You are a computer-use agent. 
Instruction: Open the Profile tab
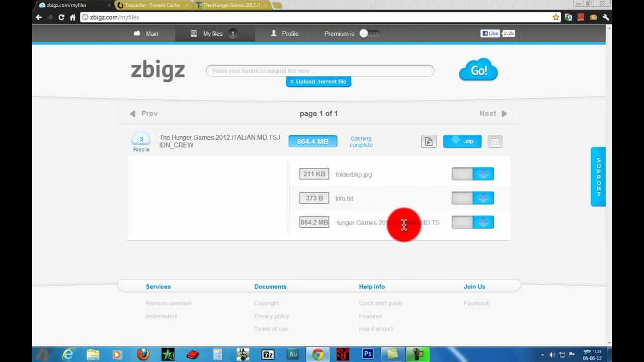pos(285,34)
